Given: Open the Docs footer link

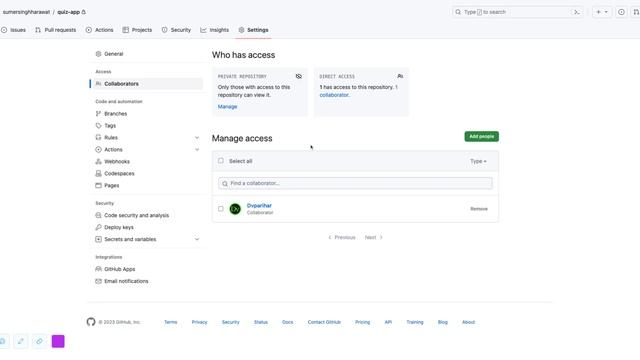Looking at the screenshot, I should pyautogui.click(x=287, y=322).
